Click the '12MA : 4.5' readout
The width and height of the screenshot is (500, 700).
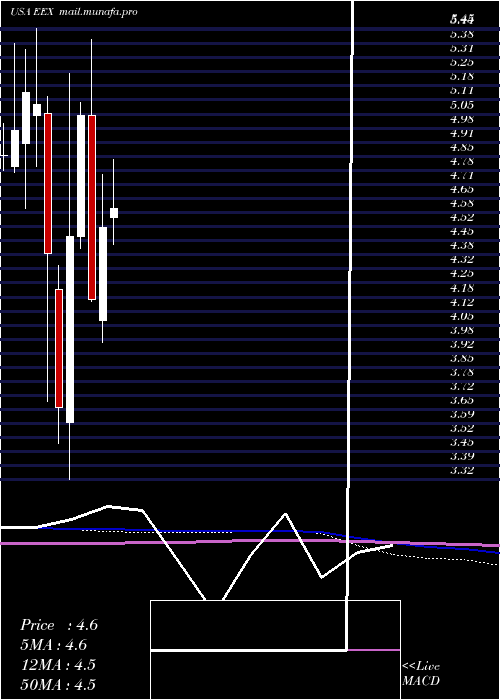[x=58, y=665]
